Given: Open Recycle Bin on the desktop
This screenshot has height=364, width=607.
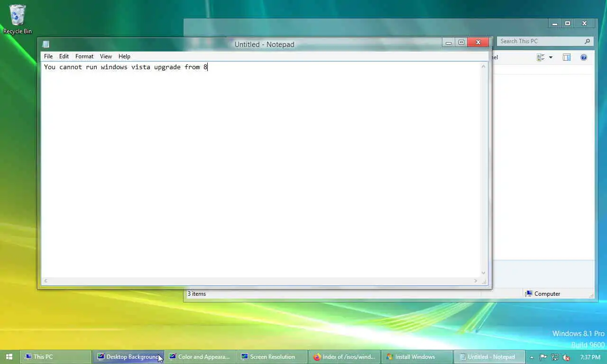Looking at the screenshot, I should 18,19.
